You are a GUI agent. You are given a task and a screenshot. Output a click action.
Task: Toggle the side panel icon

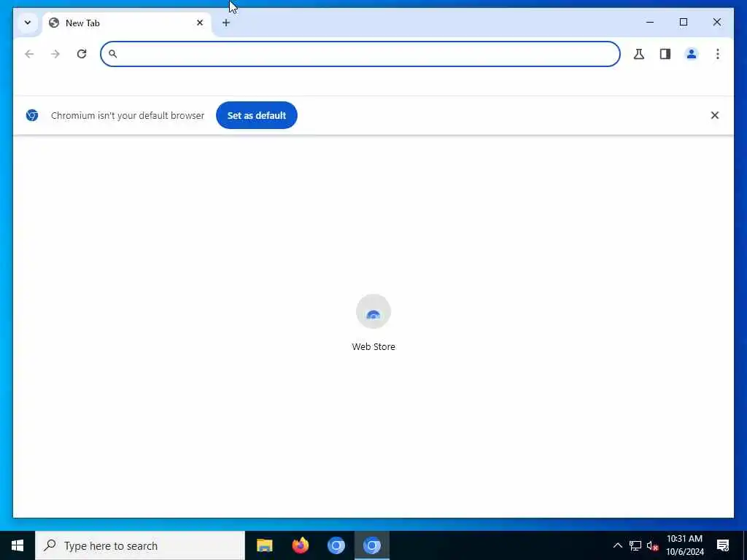665,54
